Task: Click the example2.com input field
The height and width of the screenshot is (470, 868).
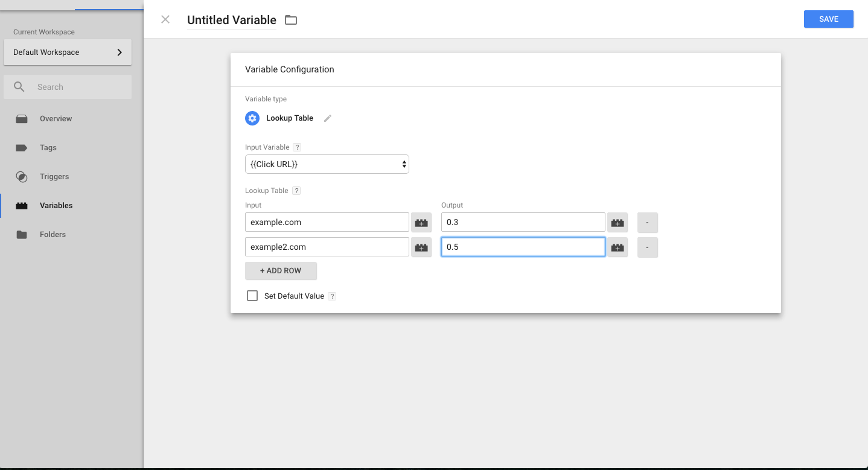Action: 327,247
